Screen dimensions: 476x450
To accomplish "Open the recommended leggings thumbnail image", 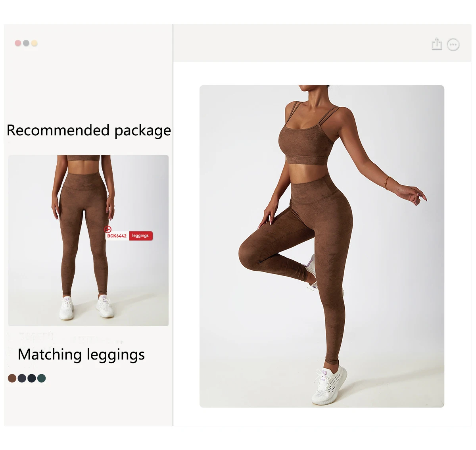I will (x=88, y=240).
